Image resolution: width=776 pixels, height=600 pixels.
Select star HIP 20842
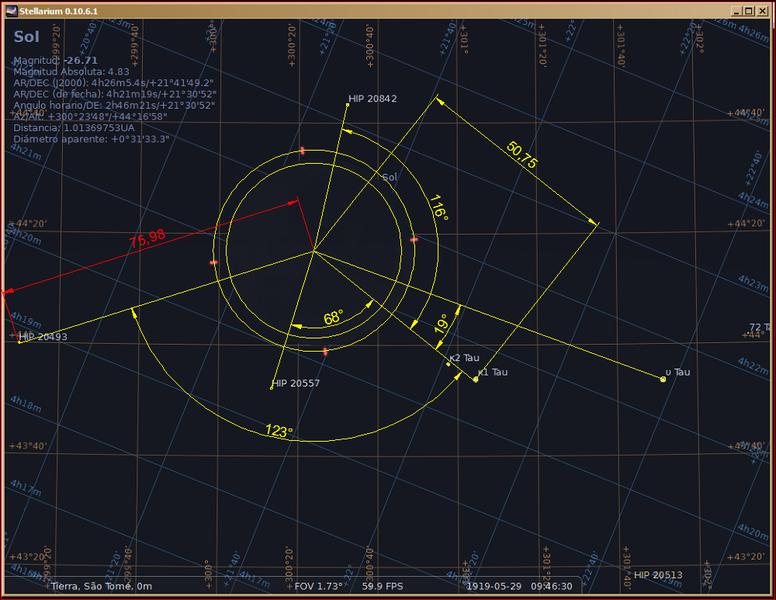(346, 105)
